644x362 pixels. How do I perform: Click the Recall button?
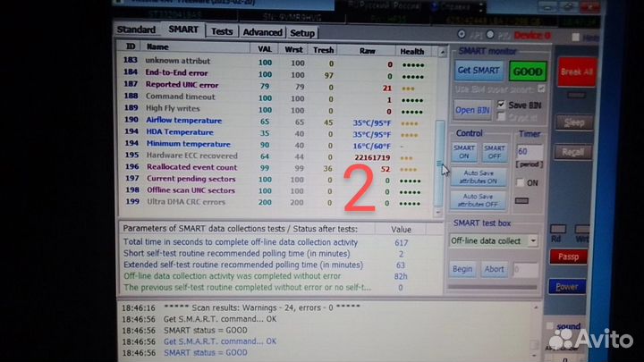[573, 152]
